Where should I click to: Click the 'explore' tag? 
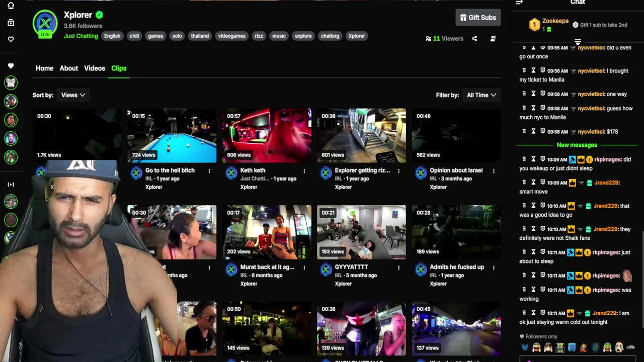click(x=303, y=36)
